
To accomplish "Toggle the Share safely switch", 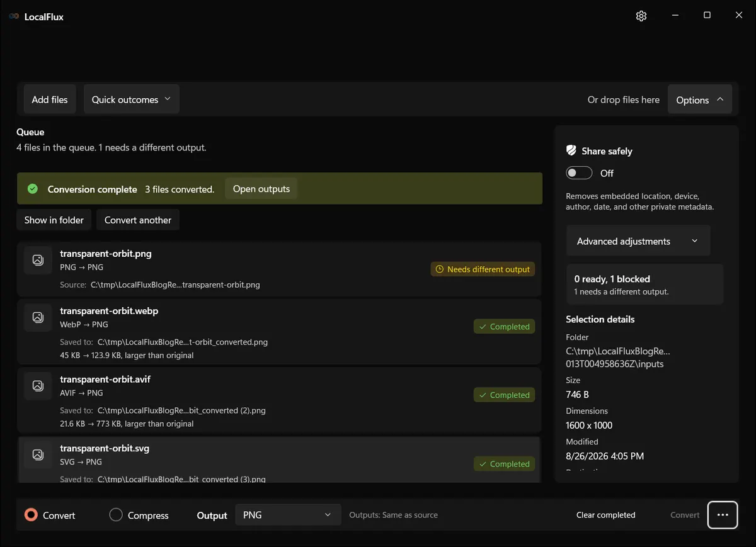I will 579,173.
